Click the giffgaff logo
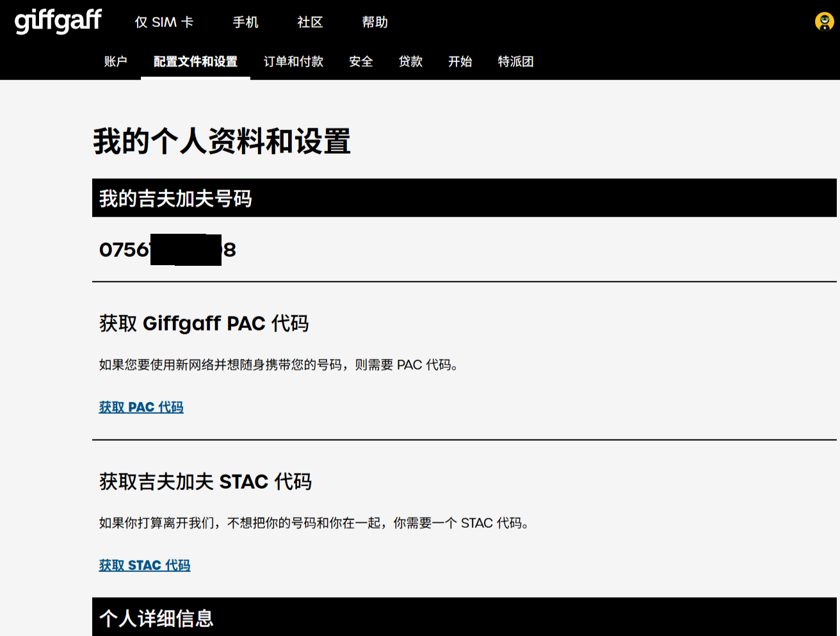 [58, 21]
